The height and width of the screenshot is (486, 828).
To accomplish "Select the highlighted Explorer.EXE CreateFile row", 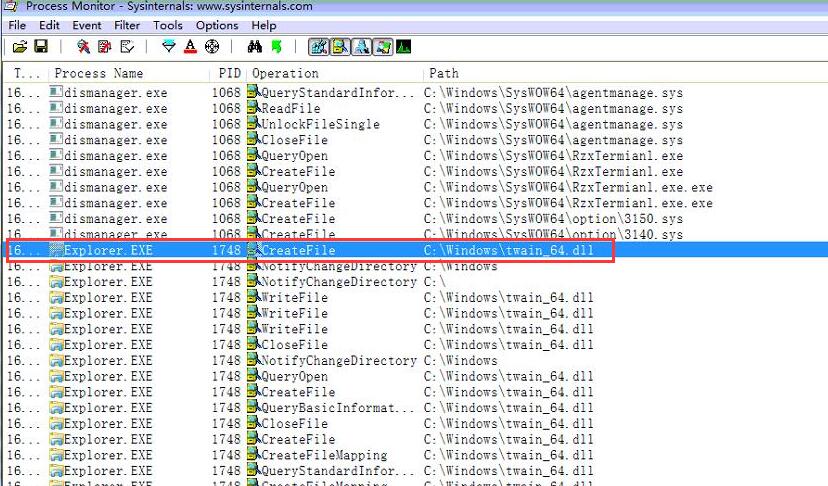I will pos(415,250).
